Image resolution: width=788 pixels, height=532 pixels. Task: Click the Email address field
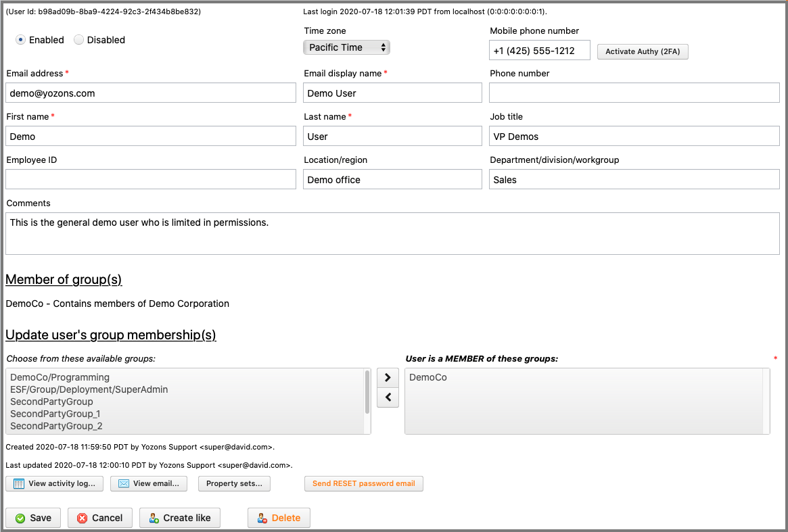click(x=151, y=93)
